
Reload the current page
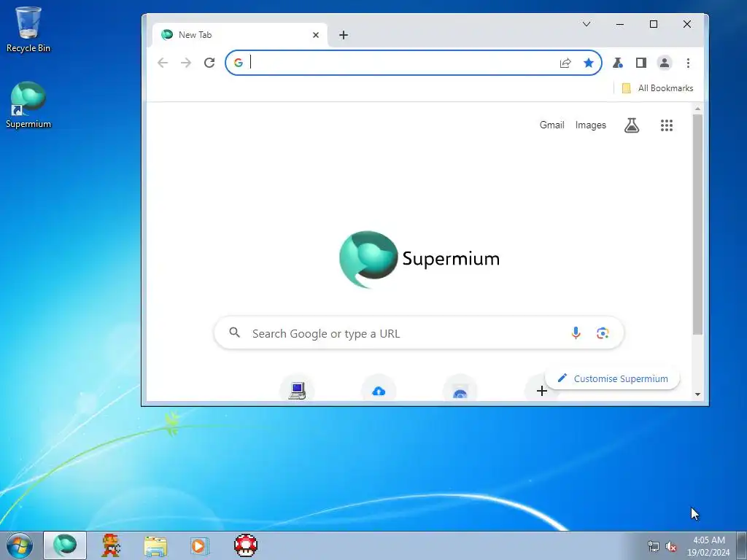209,63
